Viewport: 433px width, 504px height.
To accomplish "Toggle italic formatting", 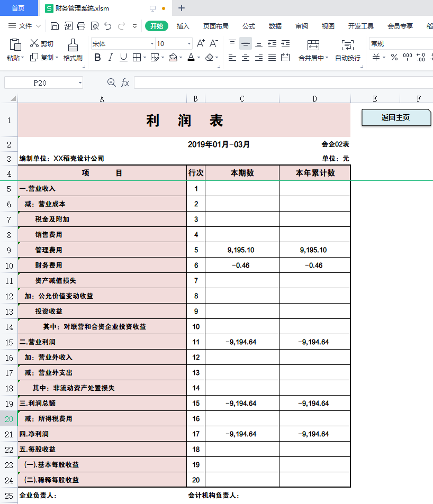I will pyautogui.click(x=110, y=56).
